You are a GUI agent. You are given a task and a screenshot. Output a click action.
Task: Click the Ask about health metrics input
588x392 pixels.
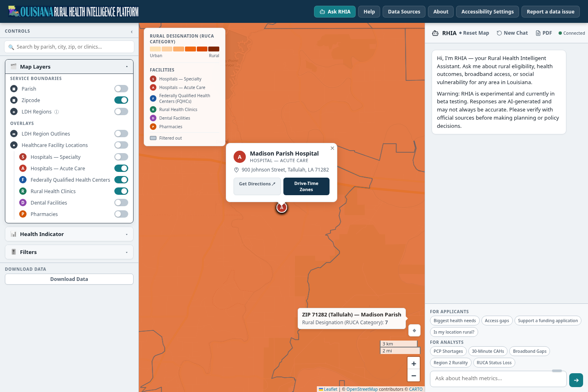pos(498,379)
